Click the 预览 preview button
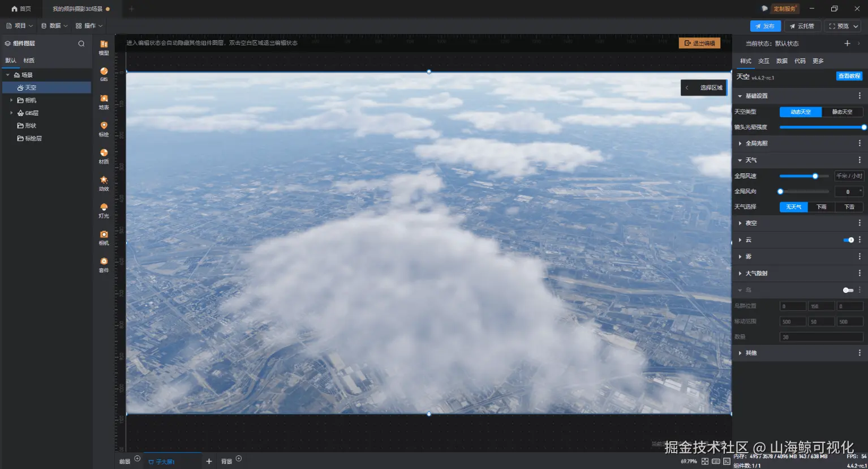This screenshot has width=868, height=469. coord(843,26)
